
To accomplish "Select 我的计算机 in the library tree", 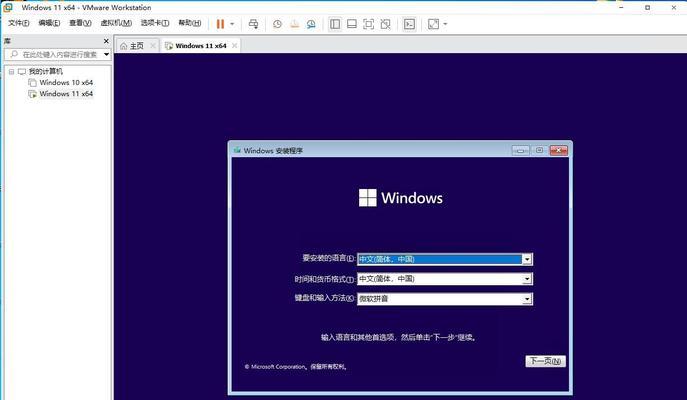I will point(46,71).
